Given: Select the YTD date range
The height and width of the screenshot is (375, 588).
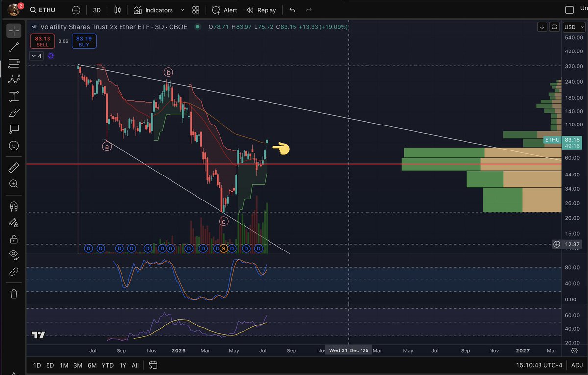Looking at the screenshot, I should (107, 365).
